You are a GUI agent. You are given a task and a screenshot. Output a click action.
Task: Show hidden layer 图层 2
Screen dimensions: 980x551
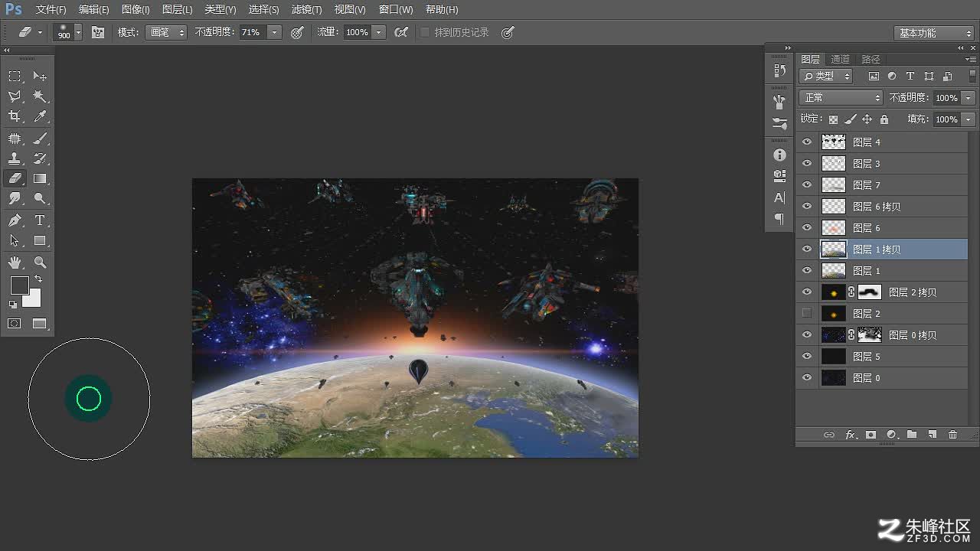(x=806, y=314)
